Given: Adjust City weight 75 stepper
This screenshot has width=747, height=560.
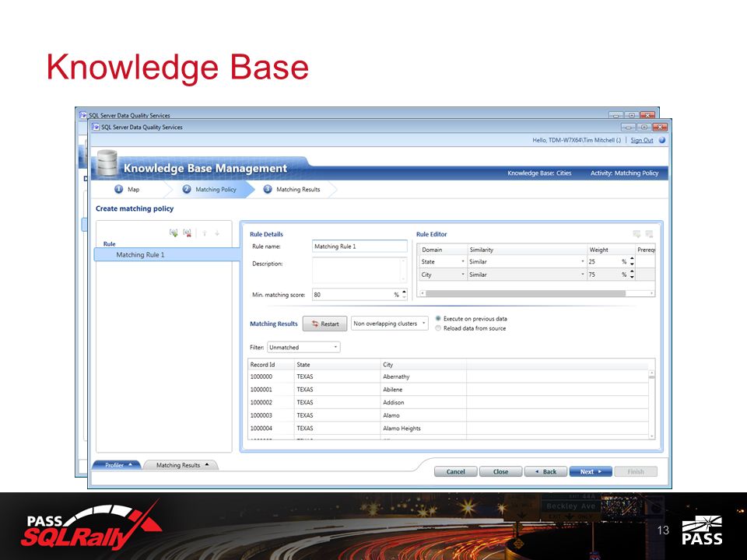Looking at the screenshot, I should (x=632, y=275).
